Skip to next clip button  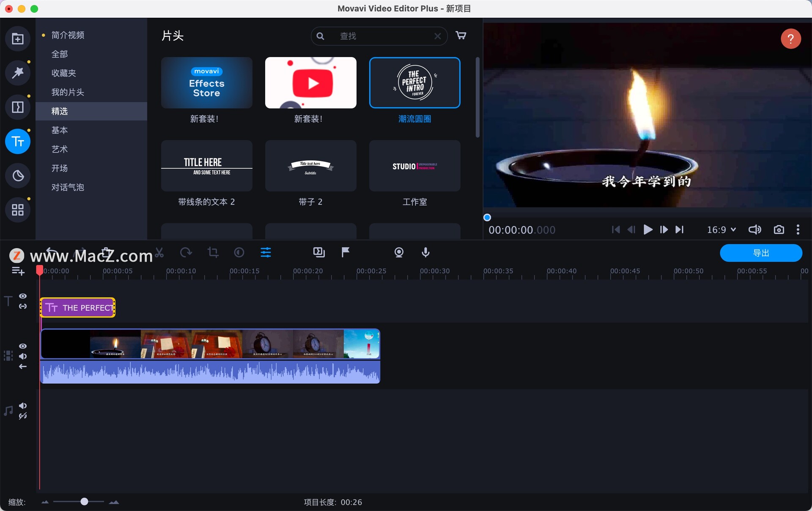tap(679, 230)
